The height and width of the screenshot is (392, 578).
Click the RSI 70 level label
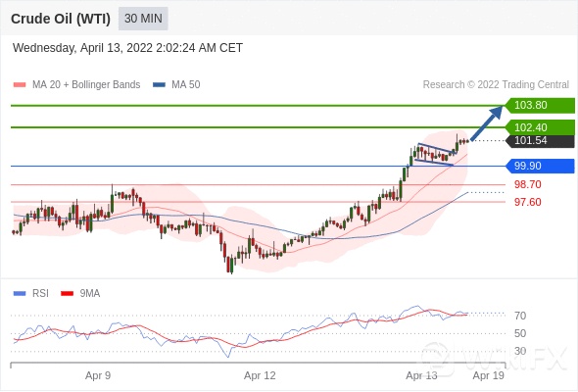coord(520,316)
